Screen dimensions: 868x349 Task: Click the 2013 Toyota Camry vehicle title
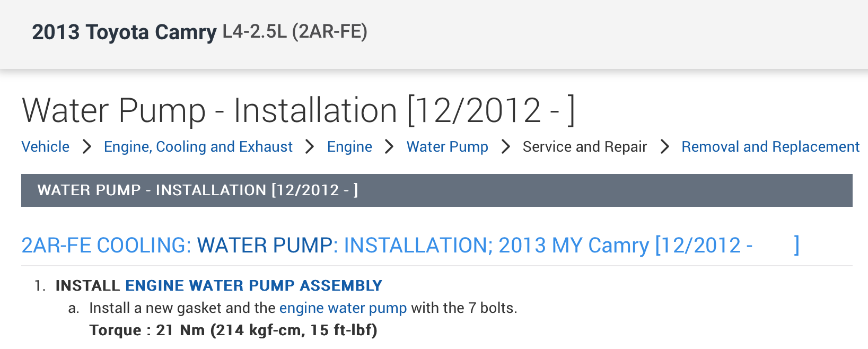pos(124,32)
